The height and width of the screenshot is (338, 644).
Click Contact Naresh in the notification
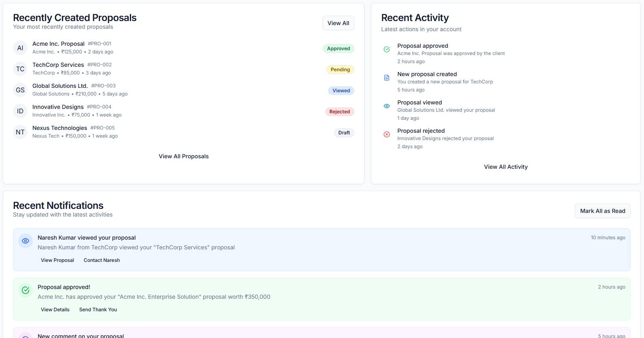(x=102, y=260)
